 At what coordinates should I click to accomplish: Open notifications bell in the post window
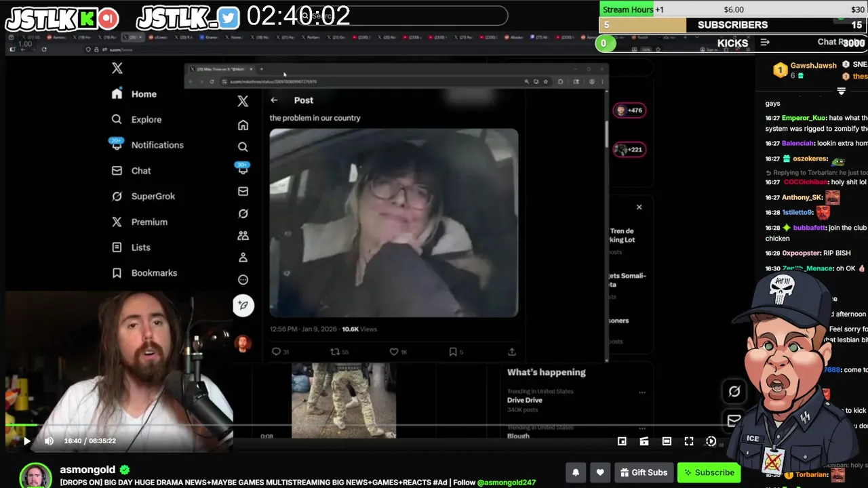pos(243,169)
